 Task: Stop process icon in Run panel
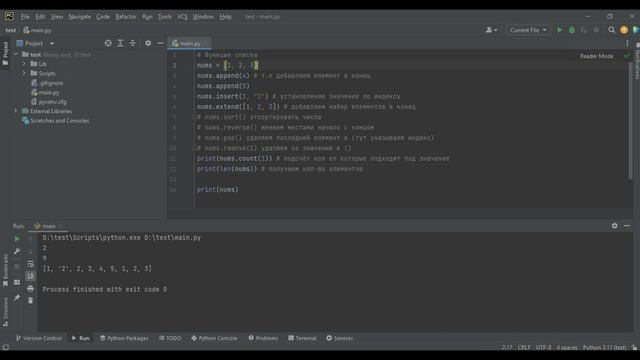[17, 267]
